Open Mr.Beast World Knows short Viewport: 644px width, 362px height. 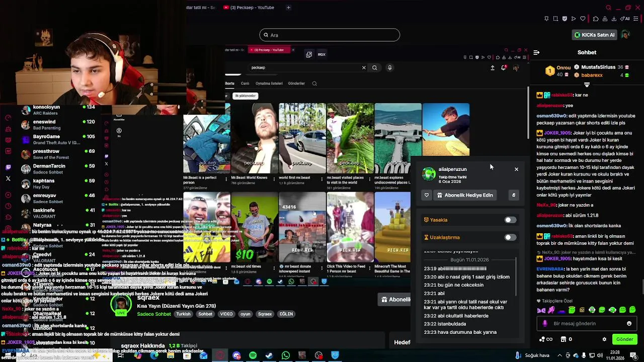click(254, 138)
